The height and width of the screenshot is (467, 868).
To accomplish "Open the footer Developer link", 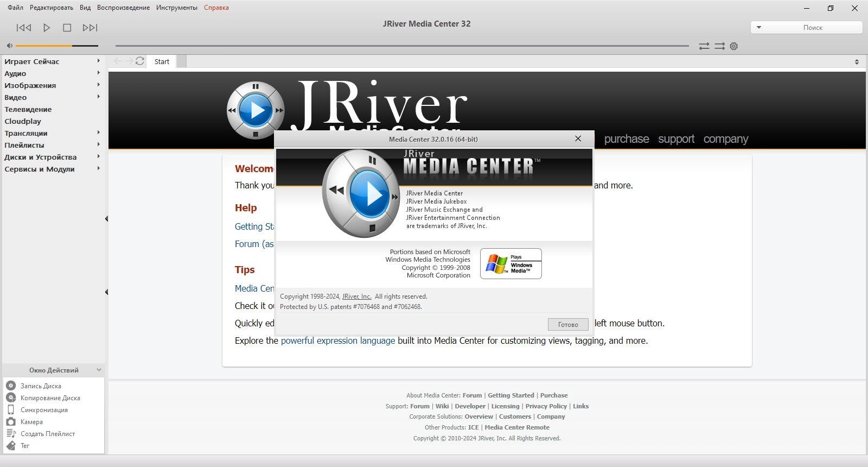I will pyautogui.click(x=470, y=406).
